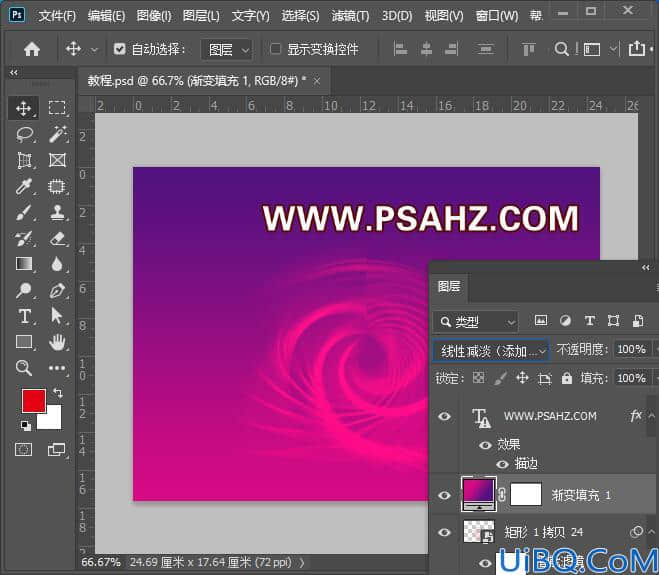This screenshot has height=575, width=659.
Task: Select the Eyedropper tool
Action: [x=24, y=186]
